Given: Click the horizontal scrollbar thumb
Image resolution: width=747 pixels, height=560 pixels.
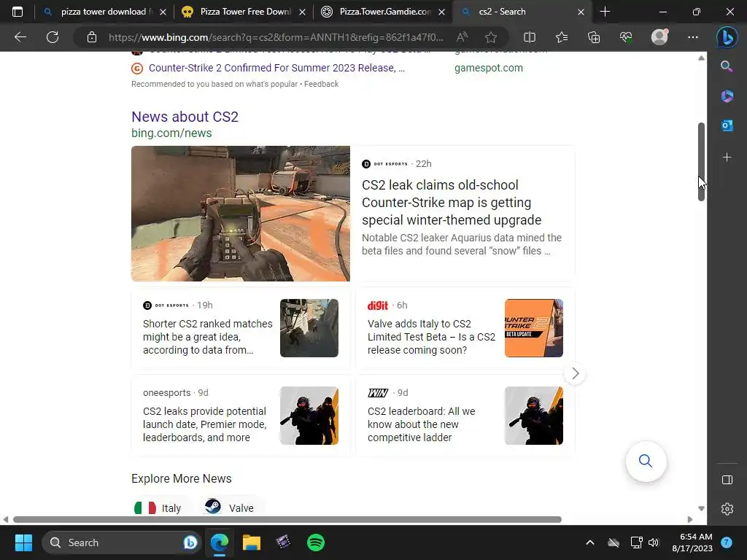Looking at the screenshot, I should pos(287,519).
